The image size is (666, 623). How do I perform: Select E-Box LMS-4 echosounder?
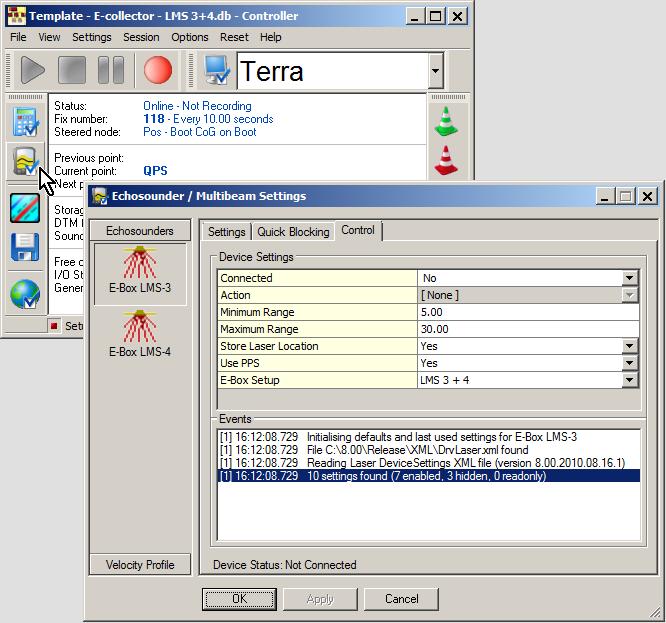[x=140, y=335]
